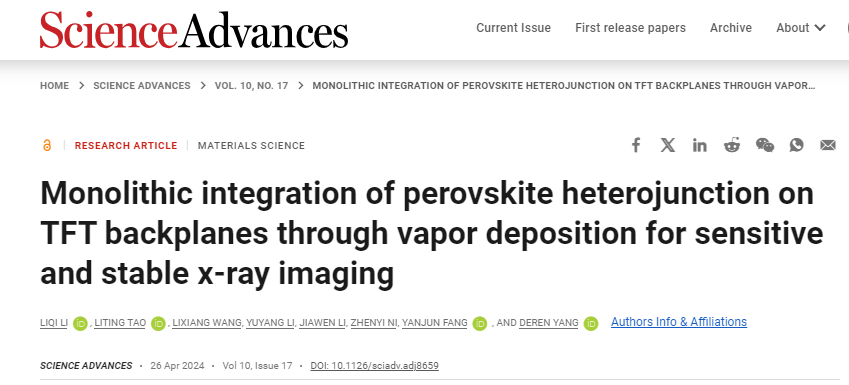849x385 pixels.
Task: Share article on Facebook
Action: tap(636, 145)
